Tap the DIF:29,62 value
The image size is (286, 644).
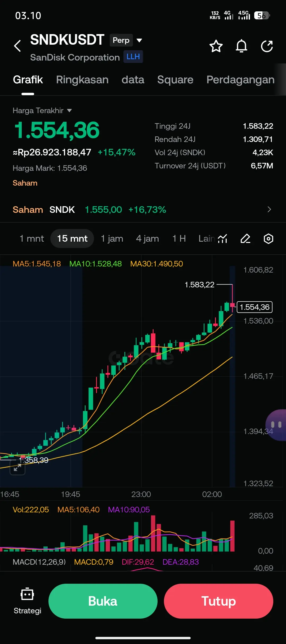(x=138, y=562)
